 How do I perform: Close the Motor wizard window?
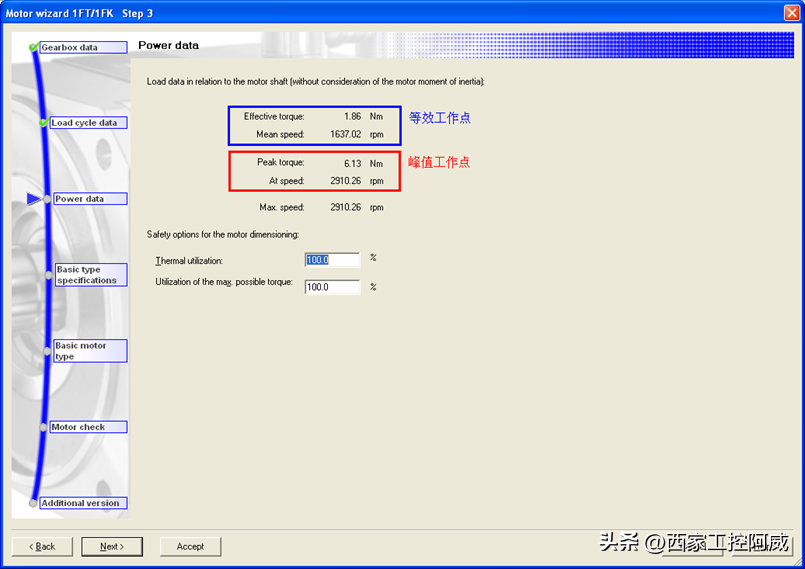click(791, 12)
